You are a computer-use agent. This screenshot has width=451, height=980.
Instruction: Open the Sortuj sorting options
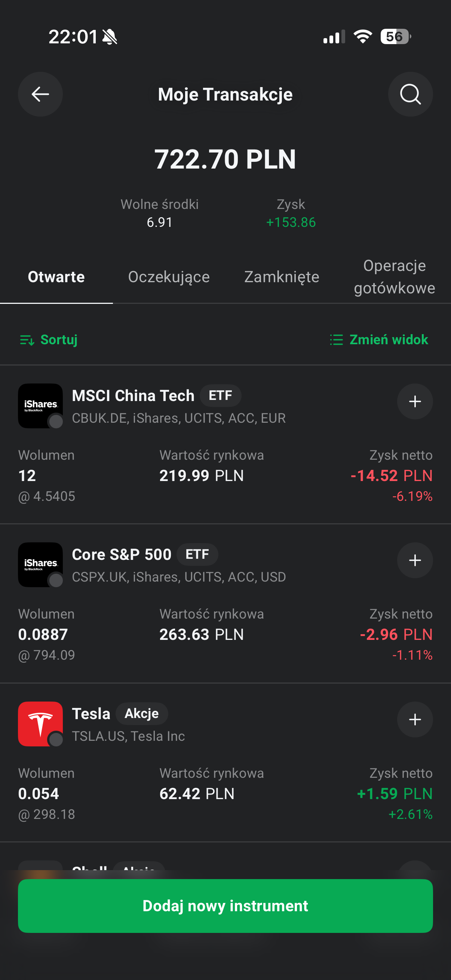coord(49,339)
